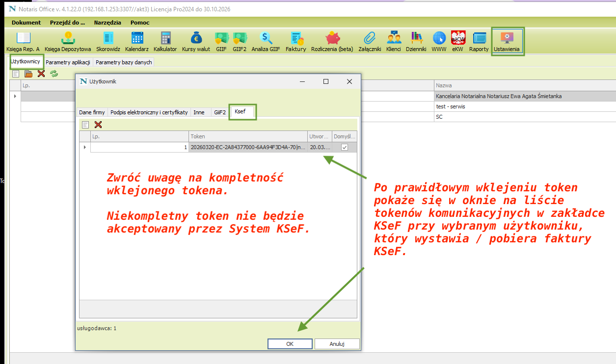Switch to the GiiF2 tab

click(x=219, y=112)
